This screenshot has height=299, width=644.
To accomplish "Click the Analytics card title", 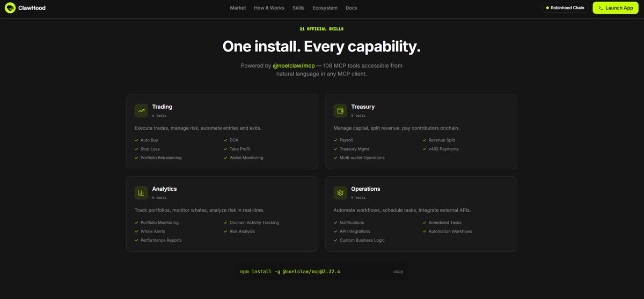I will [164, 189].
